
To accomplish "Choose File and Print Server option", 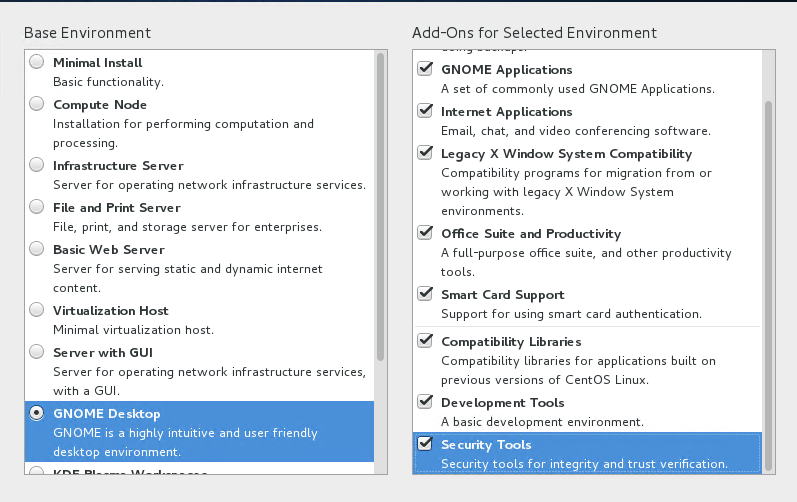I will click(x=37, y=207).
